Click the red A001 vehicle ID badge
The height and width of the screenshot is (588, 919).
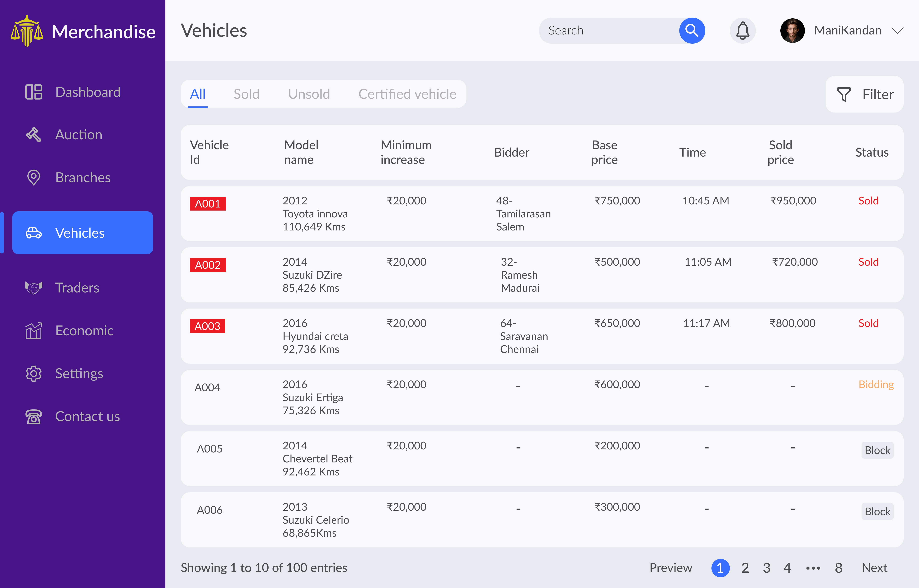click(x=208, y=203)
